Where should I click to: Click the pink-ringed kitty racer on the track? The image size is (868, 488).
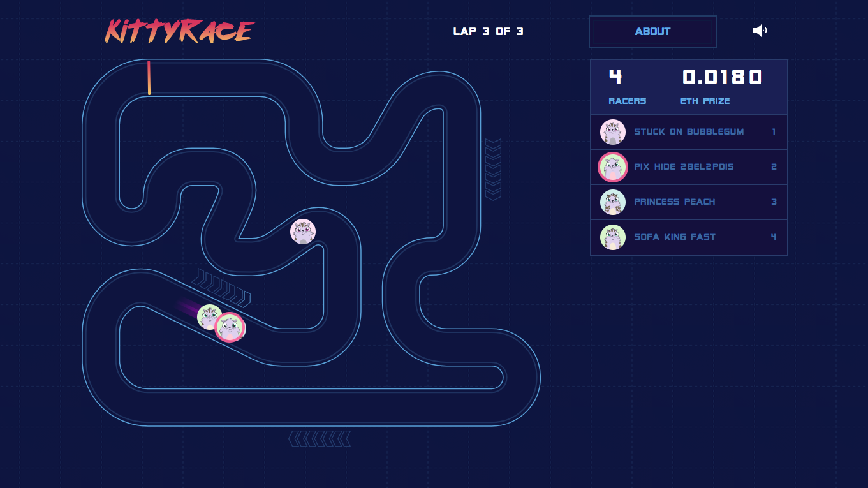tap(230, 327)
